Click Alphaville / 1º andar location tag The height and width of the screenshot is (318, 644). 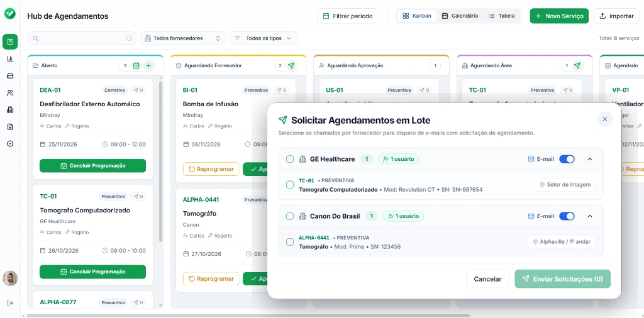click(x=562, y=242)
